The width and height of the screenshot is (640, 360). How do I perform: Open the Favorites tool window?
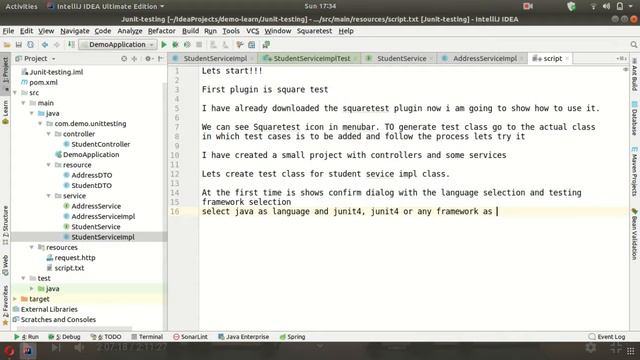5,305
